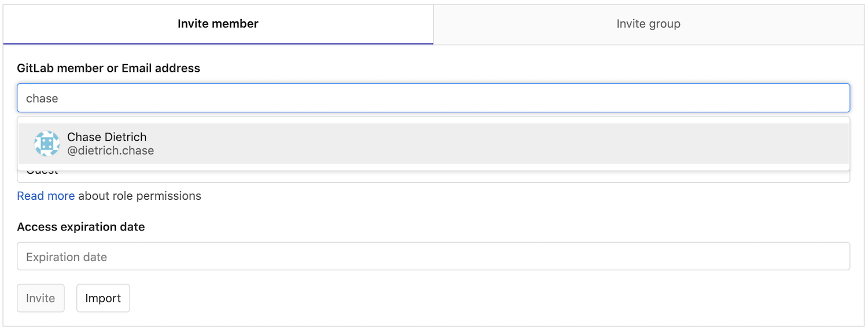Click the "Expiration date" placeholder text
Image resolution: width=868 pixels, height=330 pixels.
coord(67,257)
